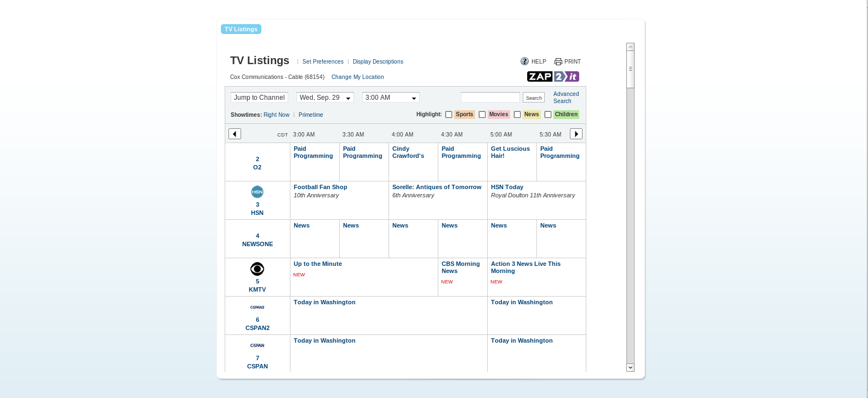The width and height of the screenshot is (868, 398).
Task: Open Up to the Minute listing
Action: 318,264
